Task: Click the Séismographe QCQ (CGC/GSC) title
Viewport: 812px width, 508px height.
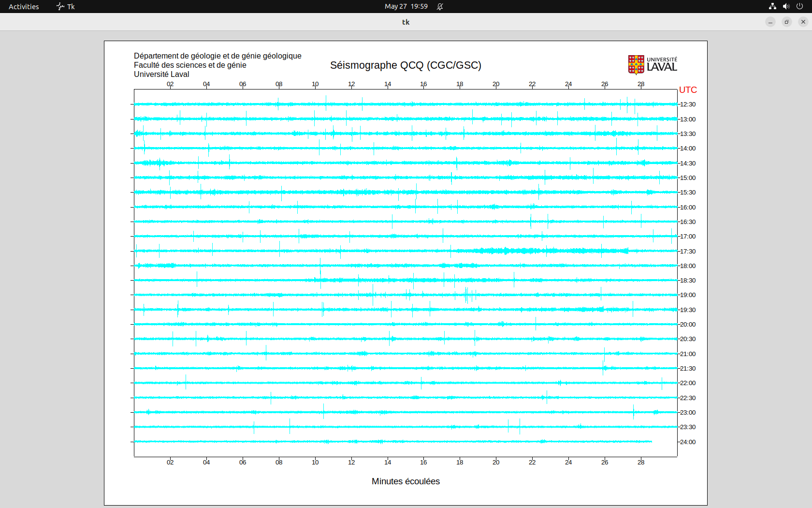Action: [x=406, y=65]
